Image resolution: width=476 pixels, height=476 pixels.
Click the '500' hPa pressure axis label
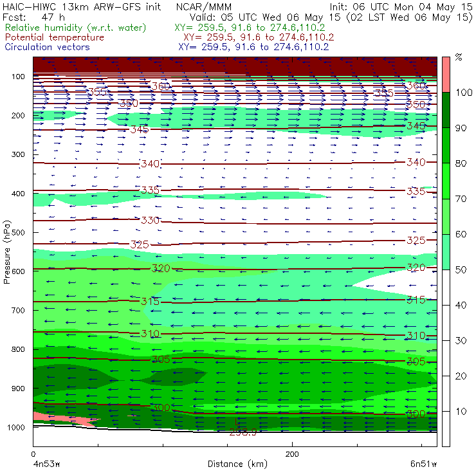(18, 232)
